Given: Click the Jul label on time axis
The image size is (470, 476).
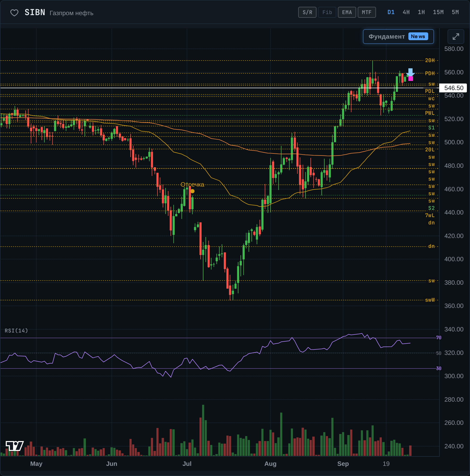Looking at the screenshot, I should point(187,464).
